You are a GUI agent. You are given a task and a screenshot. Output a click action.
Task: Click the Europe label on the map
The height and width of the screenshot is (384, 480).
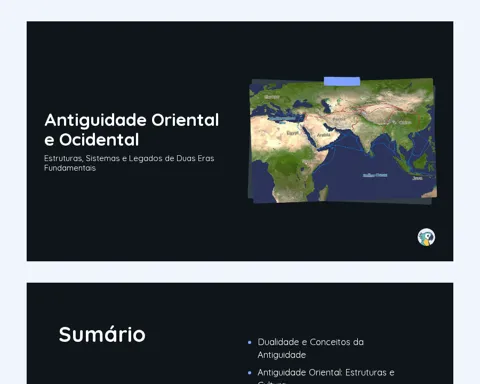(x=272, y=97)
